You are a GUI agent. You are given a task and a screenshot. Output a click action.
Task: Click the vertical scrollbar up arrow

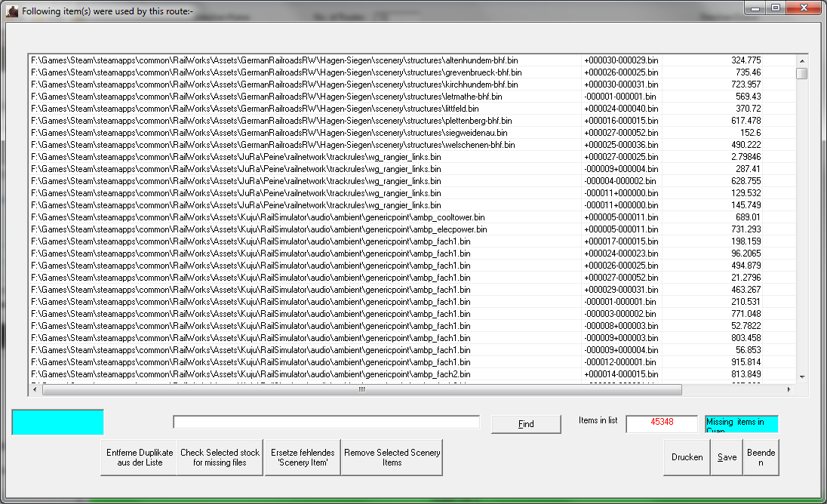pos(801,60)
